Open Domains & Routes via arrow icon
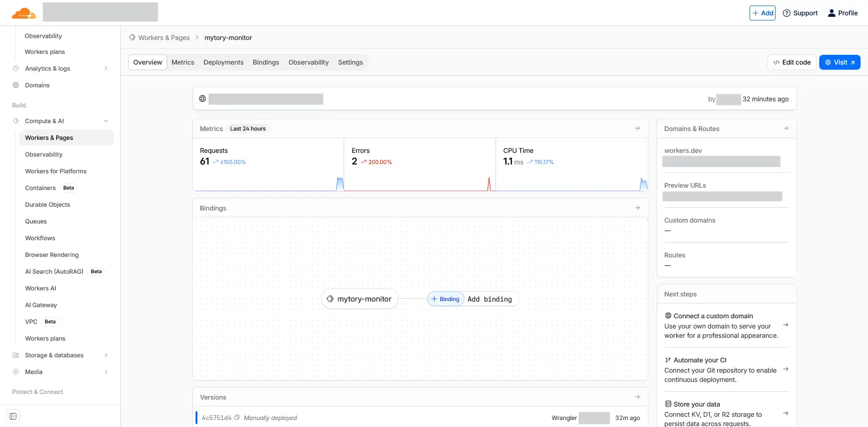Screen dimensions: 868x427 [785, 128]
